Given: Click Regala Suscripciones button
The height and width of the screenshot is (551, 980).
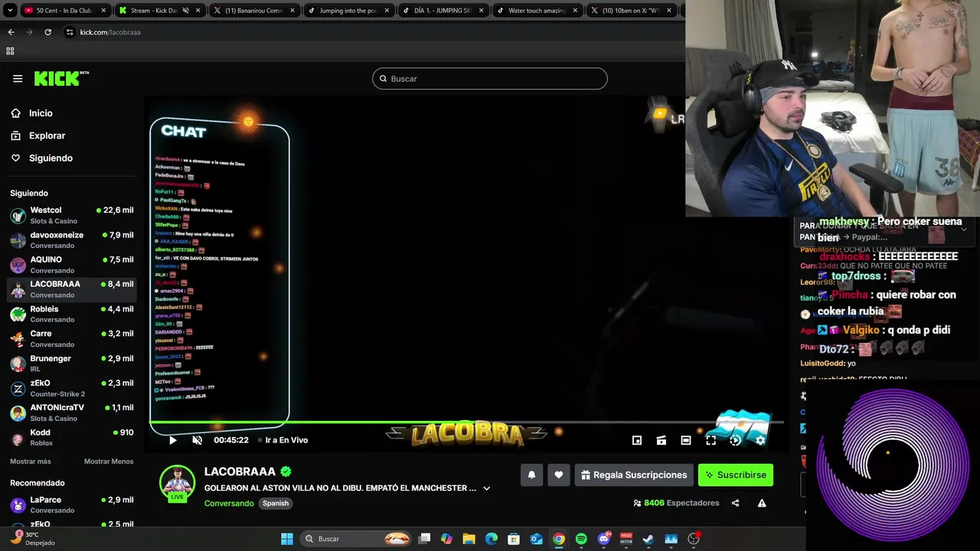Looking at the screenshot, I should pos(634,475).
